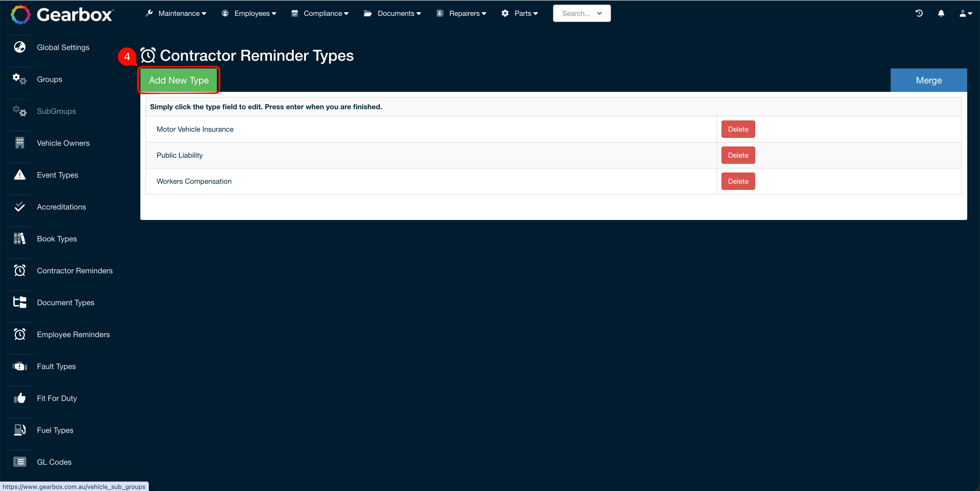Image resolution: width=980 pixels, height=491 pixels.
Task: Click the Gearbox logo icon
Action: coord(20,15)
